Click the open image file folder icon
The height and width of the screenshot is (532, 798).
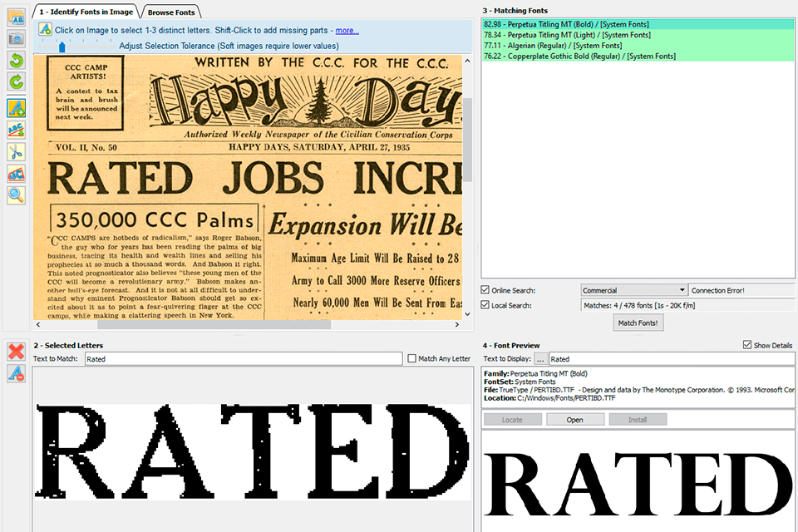coord(16,18)
